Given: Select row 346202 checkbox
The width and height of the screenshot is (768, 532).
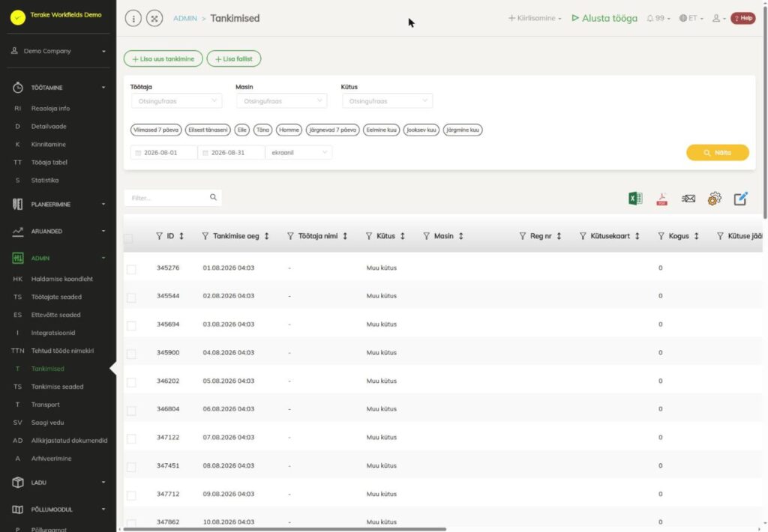Looking at the screenshot, I should tap(131, 382).
